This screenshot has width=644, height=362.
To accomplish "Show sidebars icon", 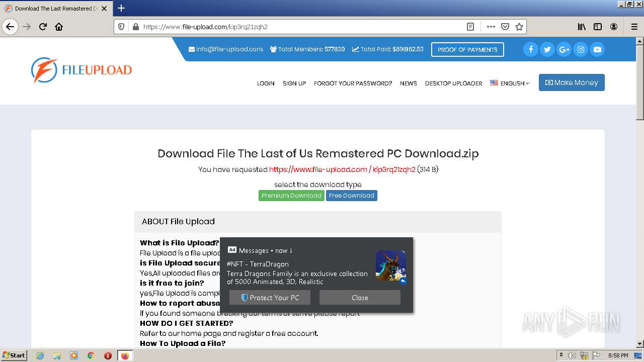I will 598,27.
